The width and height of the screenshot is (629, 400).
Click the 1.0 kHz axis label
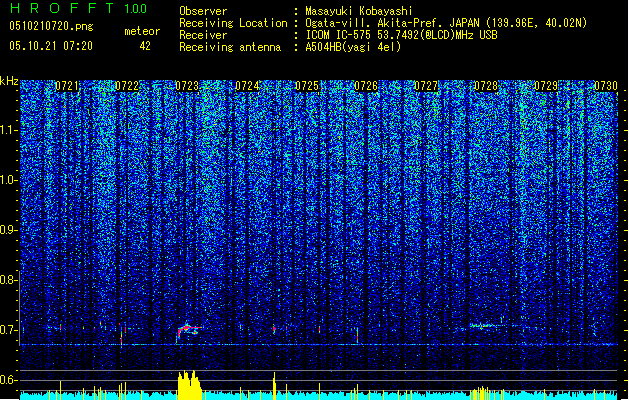pyautogui.click(x=9, y=180)
